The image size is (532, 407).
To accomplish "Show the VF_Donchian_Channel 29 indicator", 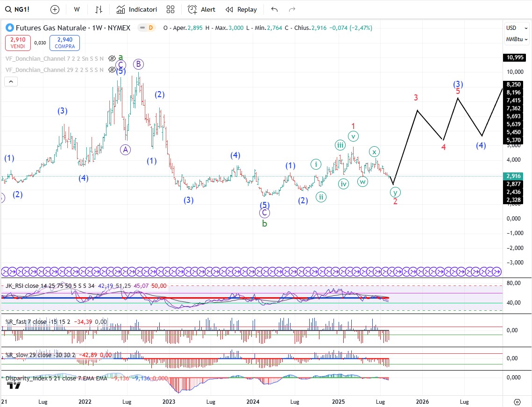I will pyautogui.click(x=112, y=70).
